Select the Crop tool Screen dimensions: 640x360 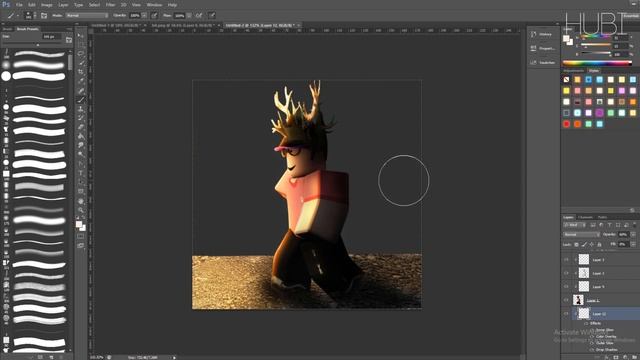(x=81, y=72)
